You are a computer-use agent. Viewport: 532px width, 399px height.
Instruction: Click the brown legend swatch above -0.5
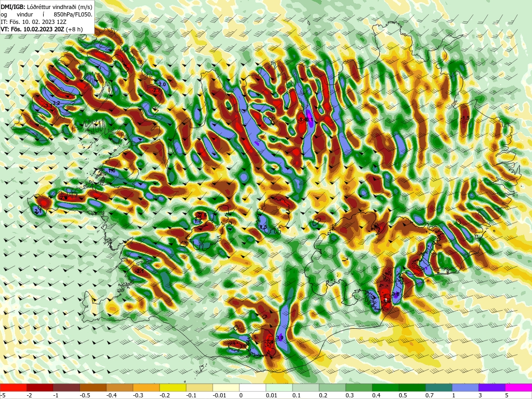tap(93, 387)
